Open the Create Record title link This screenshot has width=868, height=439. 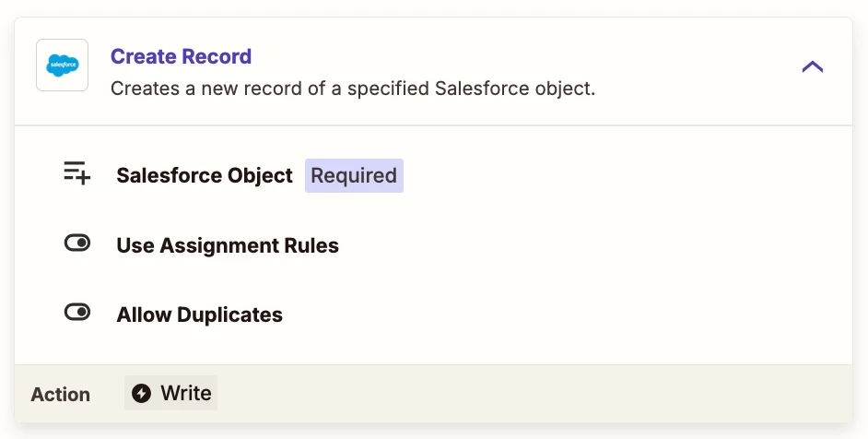[181, 56]
